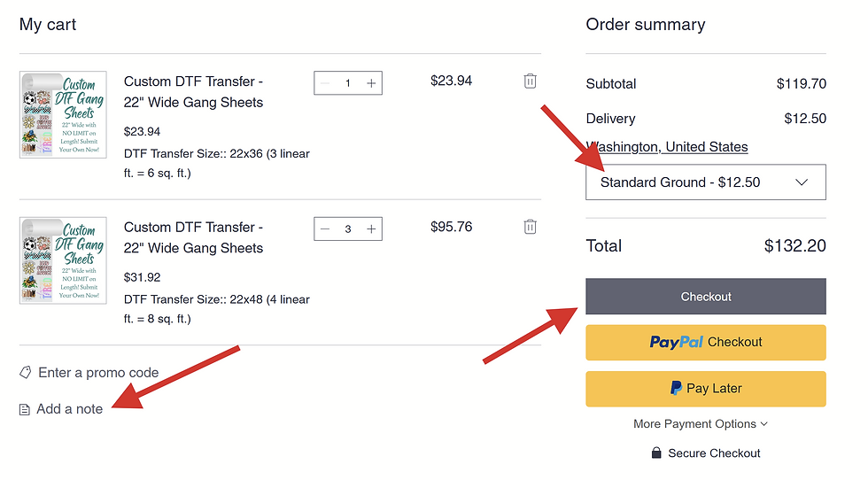The image size is (868, 480).
Task: Remove the 22x48 gang sheet with trash icon
Action: [x=530, y=227]
